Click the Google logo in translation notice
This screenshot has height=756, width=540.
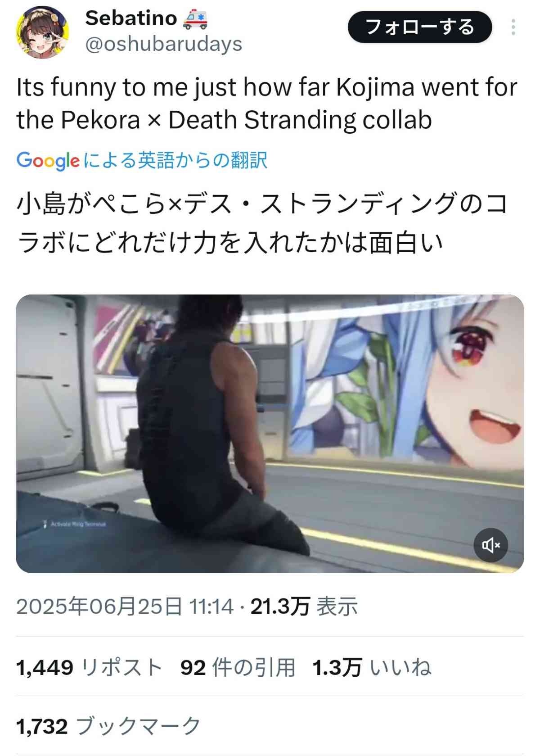click(48, 161)
